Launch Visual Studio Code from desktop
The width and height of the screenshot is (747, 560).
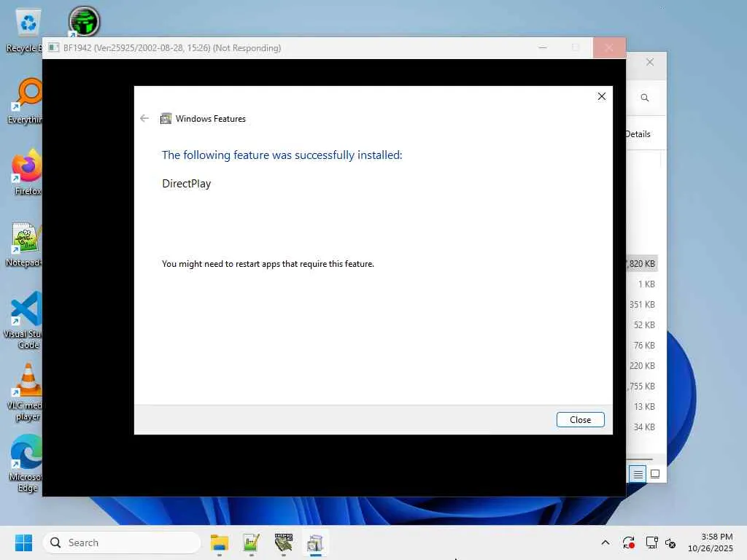click(x=24, y=320)
